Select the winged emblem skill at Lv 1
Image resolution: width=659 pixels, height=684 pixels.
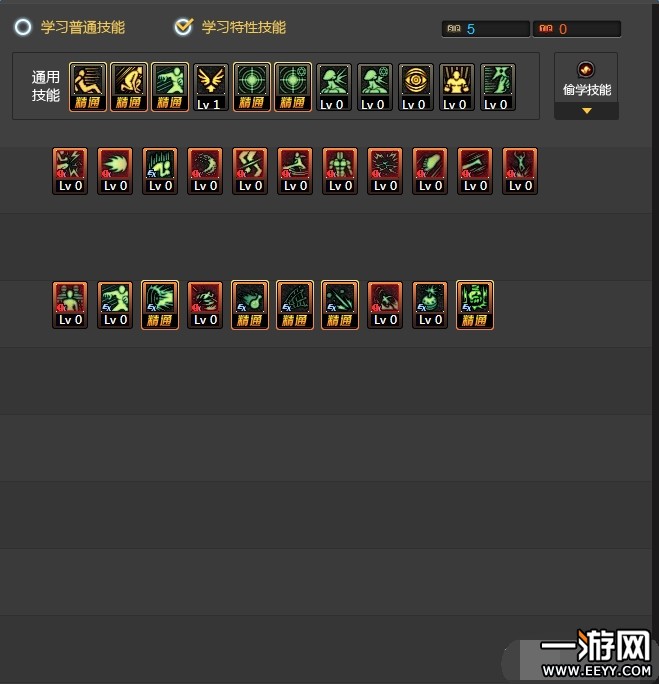click(x=211, y=87)
